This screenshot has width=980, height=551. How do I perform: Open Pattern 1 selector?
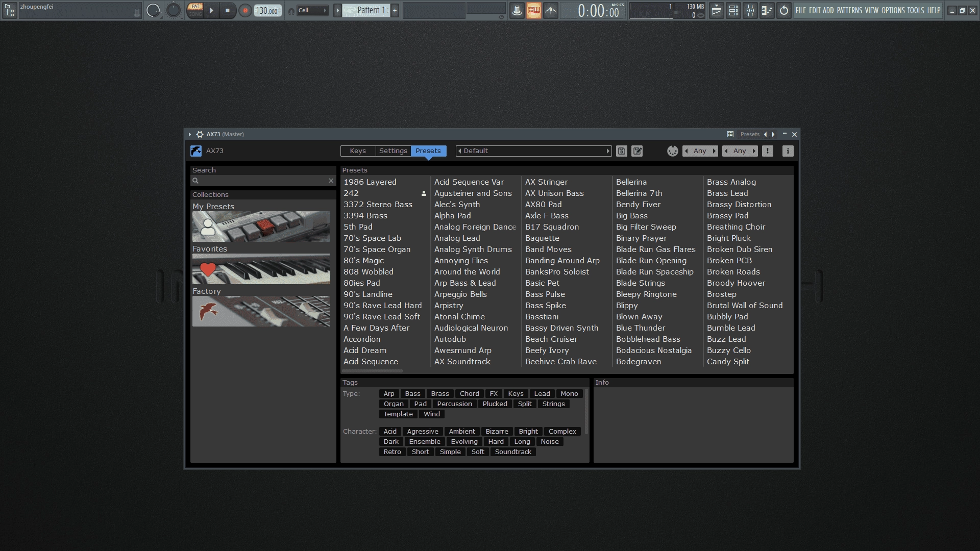pyautogui.click(x=365, y=10)
